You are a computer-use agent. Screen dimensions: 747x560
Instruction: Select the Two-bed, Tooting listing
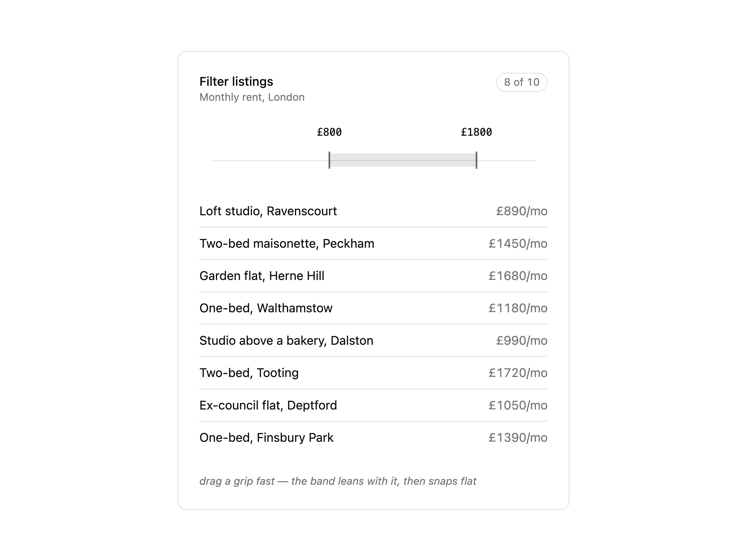(x=373, y=373)
